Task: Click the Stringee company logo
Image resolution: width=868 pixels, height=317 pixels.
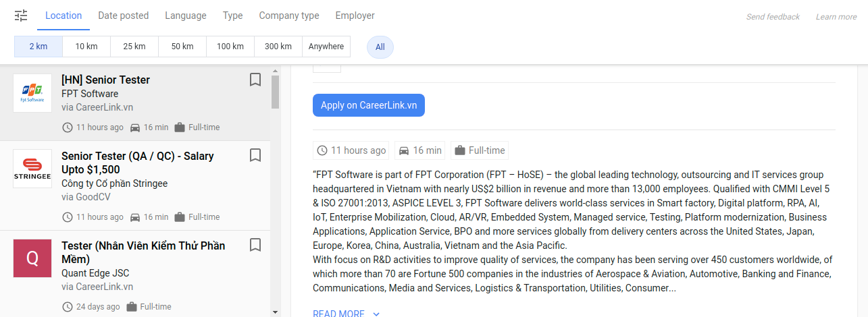Action: point(32,169)
